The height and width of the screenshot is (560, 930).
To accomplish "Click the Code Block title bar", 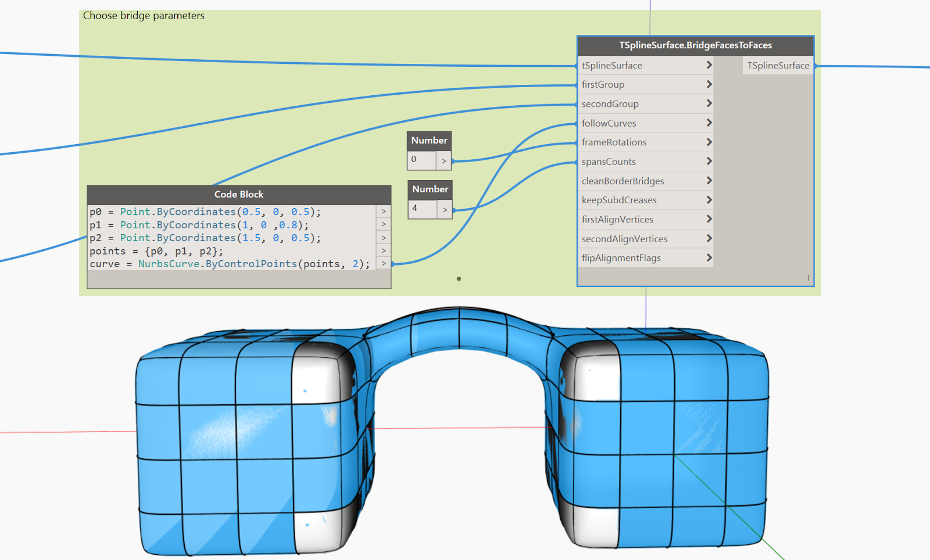I will pos(238,194).
